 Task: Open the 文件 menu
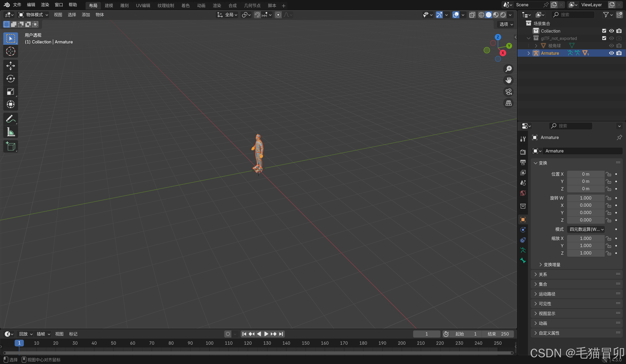[17, 5]
